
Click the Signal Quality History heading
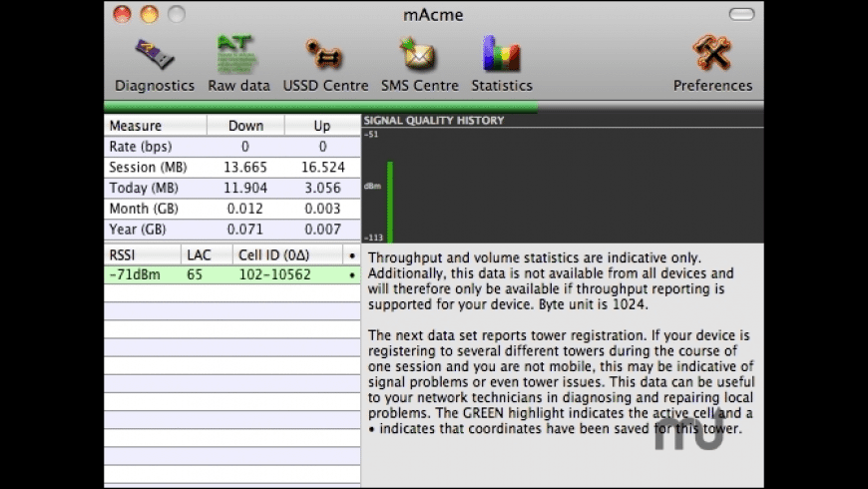434,120
